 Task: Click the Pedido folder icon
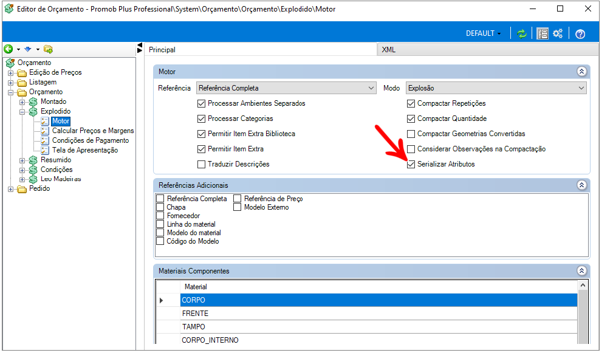22,189
